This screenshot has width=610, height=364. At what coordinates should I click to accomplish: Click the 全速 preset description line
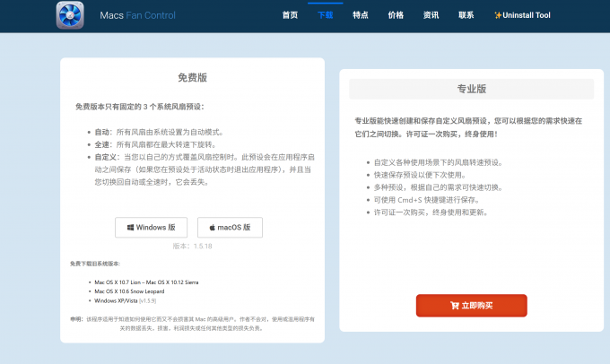155,144
